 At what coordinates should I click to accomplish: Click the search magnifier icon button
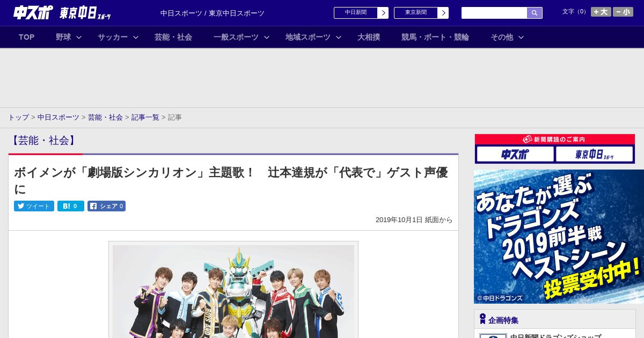(535, 13)
